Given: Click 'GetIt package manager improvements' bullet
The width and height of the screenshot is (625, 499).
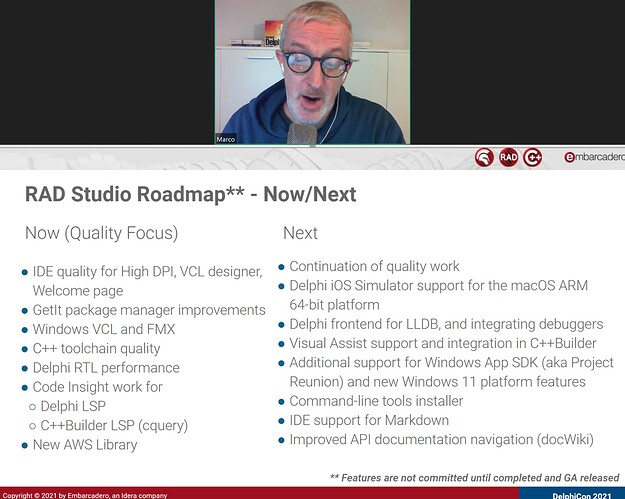Looking at the screenshot, I should point(149,310).
